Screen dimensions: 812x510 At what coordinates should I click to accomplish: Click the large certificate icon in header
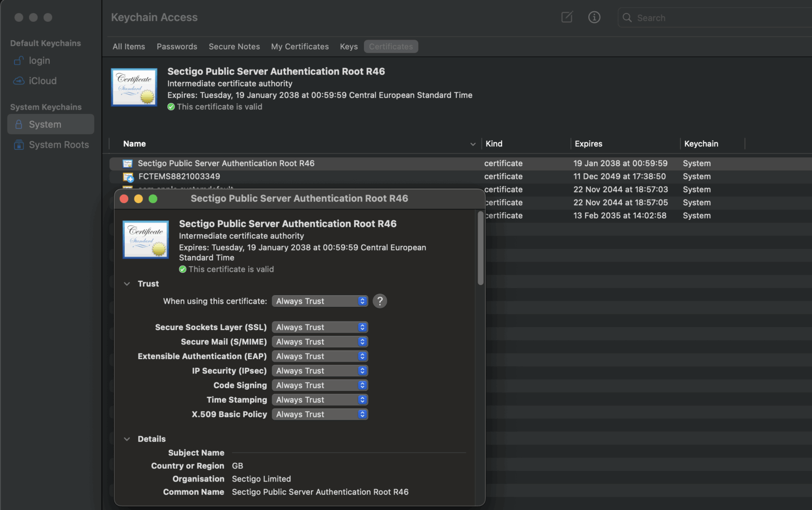pyautogui.click(x=134, y=87)
